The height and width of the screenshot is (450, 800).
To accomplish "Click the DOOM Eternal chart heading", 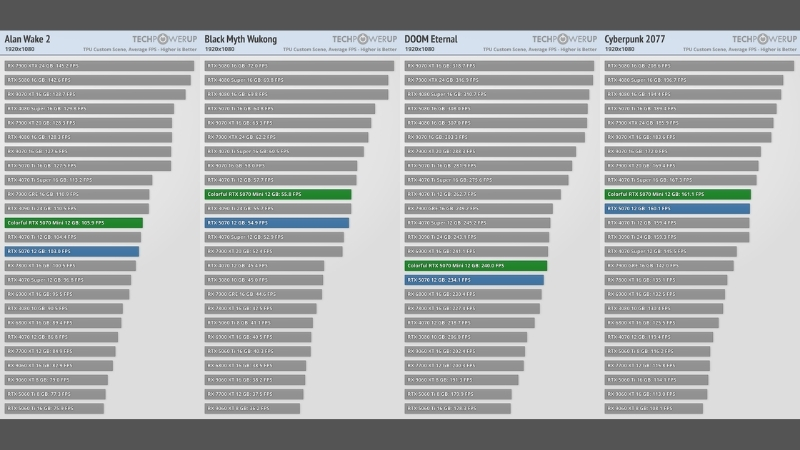I will click(431, 39).
